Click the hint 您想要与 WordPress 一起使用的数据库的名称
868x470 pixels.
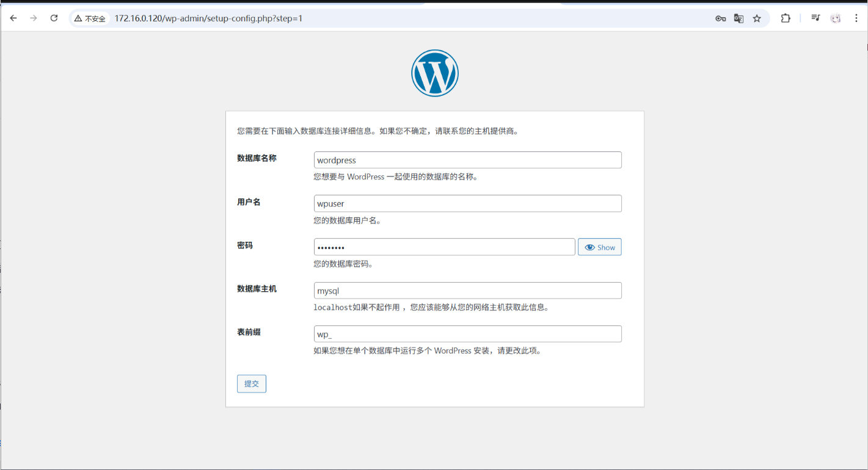pyautogui.click(x=395, y=177)
